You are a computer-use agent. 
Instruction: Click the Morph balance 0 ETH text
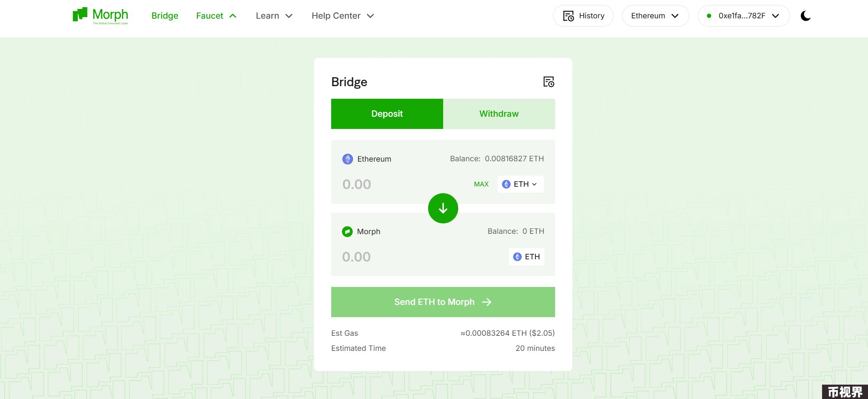click(516, 231)
